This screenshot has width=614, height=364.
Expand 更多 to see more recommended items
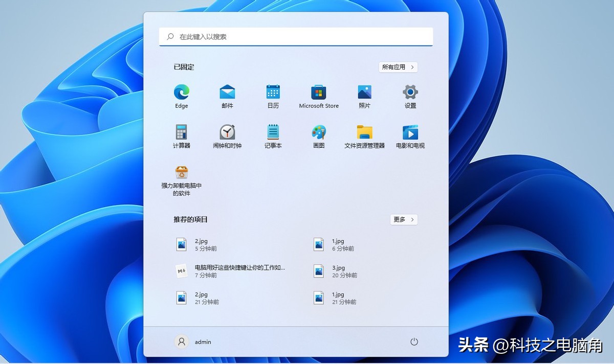pos(404,219)
